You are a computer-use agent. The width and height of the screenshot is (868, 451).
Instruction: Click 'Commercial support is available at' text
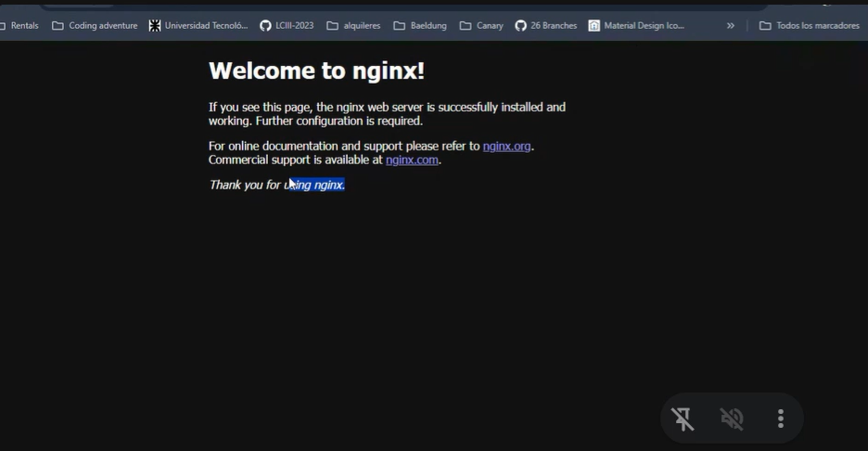(296, 161)
